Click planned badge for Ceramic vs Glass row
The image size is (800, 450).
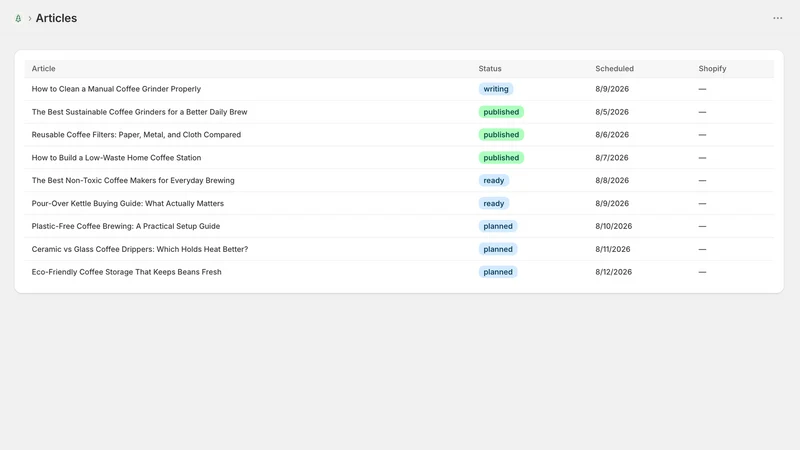(498, 249)
